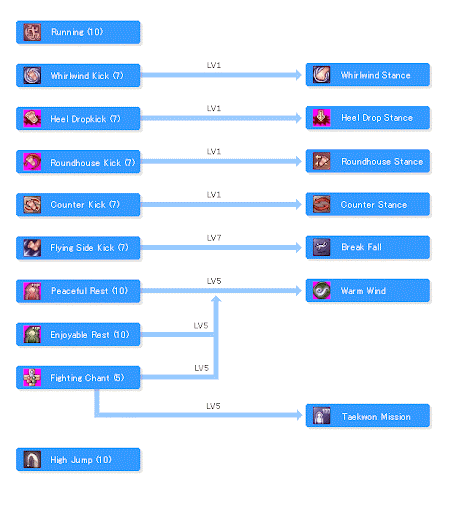This screenshot has height=512, width=462.
Task: Select the Whirlwind Kick skill icon
Action: click(x=32, y=75)
